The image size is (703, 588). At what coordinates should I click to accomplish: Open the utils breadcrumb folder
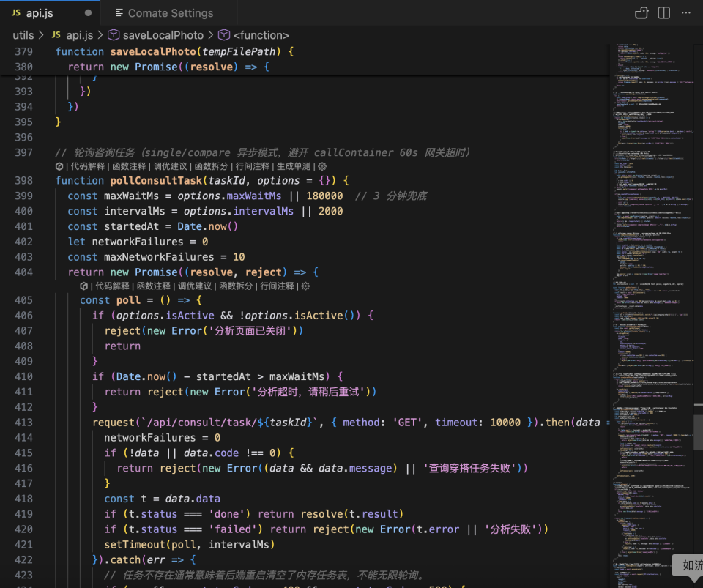click(x=23, y=35)
